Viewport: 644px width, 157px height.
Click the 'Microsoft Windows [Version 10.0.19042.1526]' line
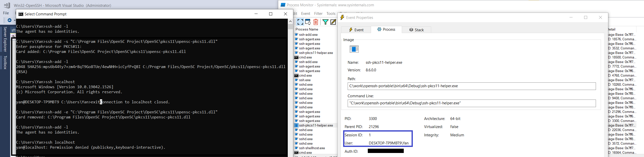(65, 87)
